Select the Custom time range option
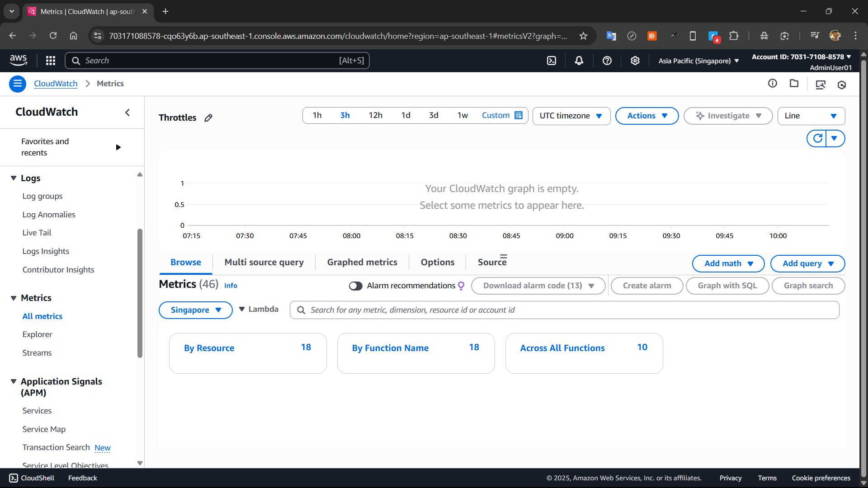 [495, 115]
